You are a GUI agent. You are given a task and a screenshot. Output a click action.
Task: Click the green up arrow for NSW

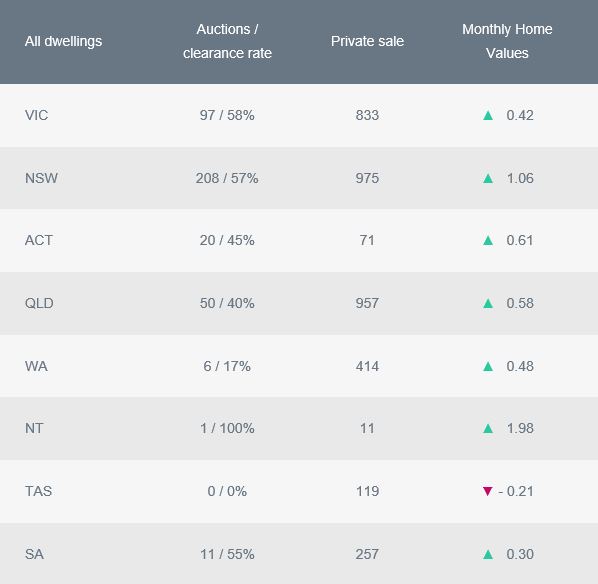[488, 178]
